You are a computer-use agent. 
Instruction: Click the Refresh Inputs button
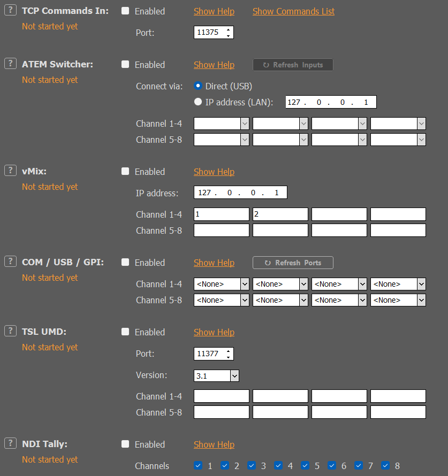(293, 65)
